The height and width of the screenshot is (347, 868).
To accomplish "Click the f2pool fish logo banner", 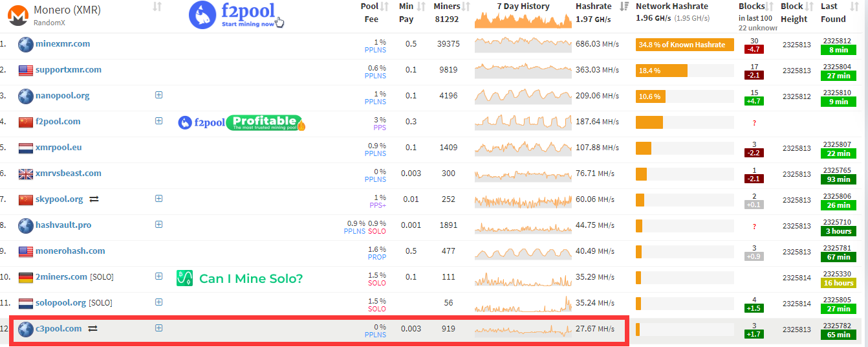I will click(237, 15).
